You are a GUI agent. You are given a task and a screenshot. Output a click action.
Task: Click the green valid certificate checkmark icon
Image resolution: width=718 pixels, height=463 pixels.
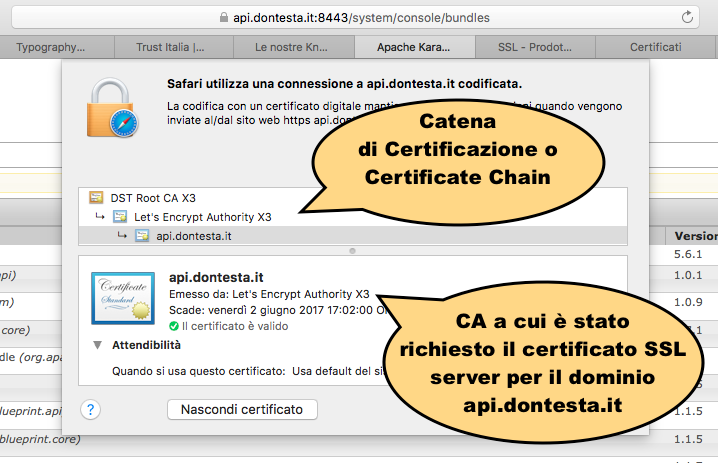[x=174, y=326]
